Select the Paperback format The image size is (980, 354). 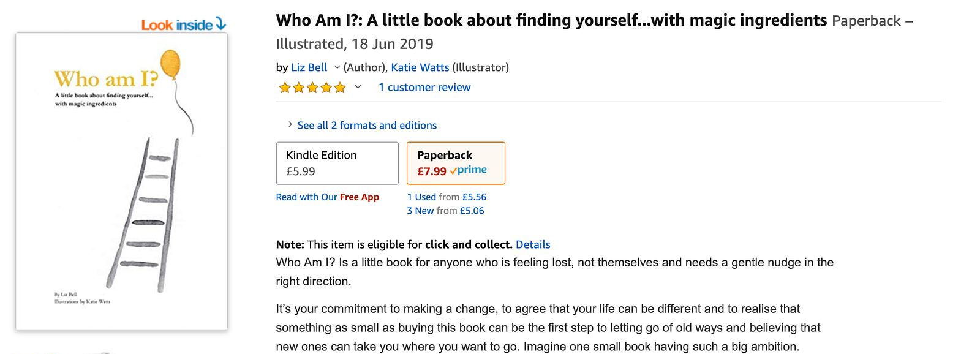pos(455,163)
